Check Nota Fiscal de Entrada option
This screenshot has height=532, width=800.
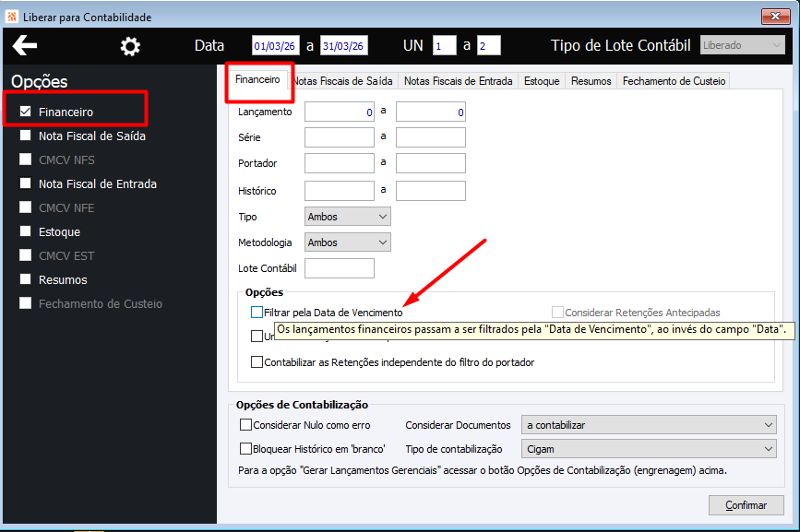26,183
